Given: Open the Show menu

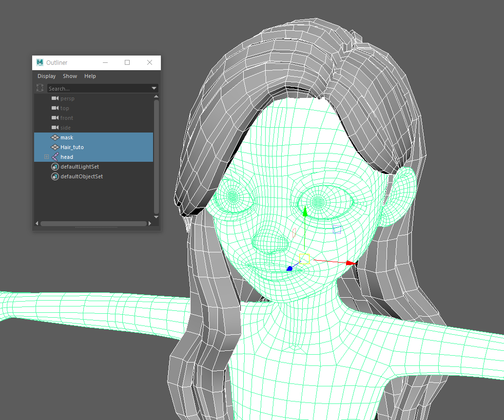Looking at the screenshot, I should point(70,76).
